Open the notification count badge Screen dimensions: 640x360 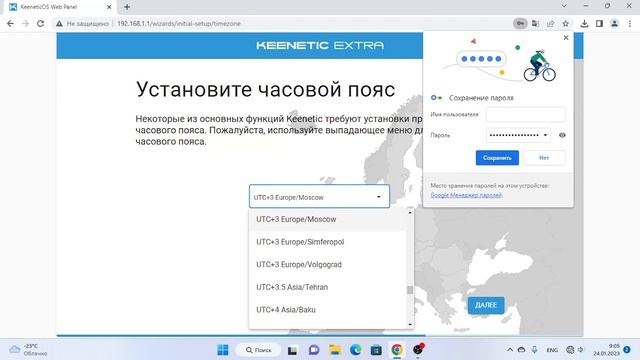click(627, 349)
